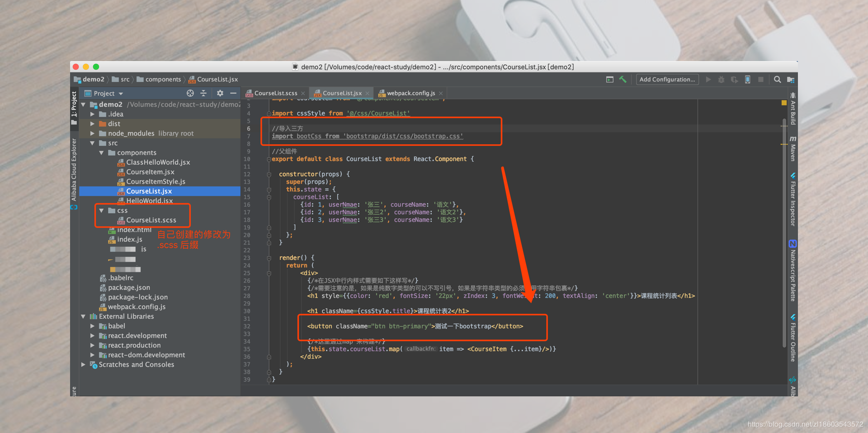
Task: Toggle the Ant Build tool window
Action: click(x=793, y=109)
